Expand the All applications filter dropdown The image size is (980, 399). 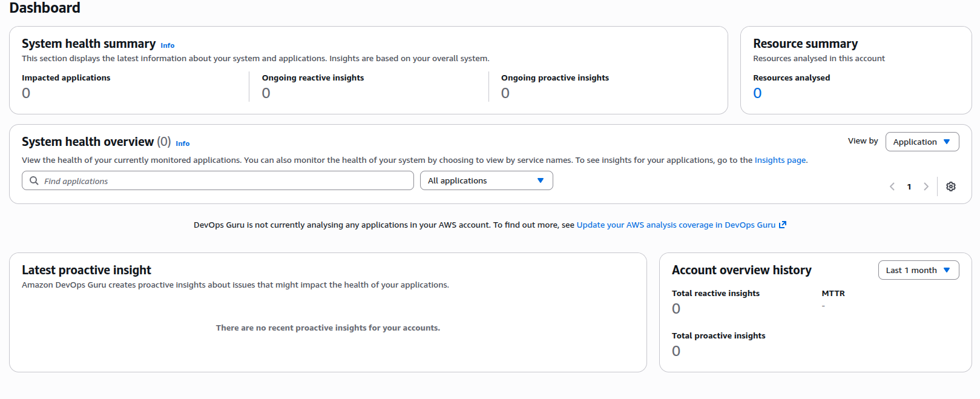pyautogui.click(x=486, y=181)
